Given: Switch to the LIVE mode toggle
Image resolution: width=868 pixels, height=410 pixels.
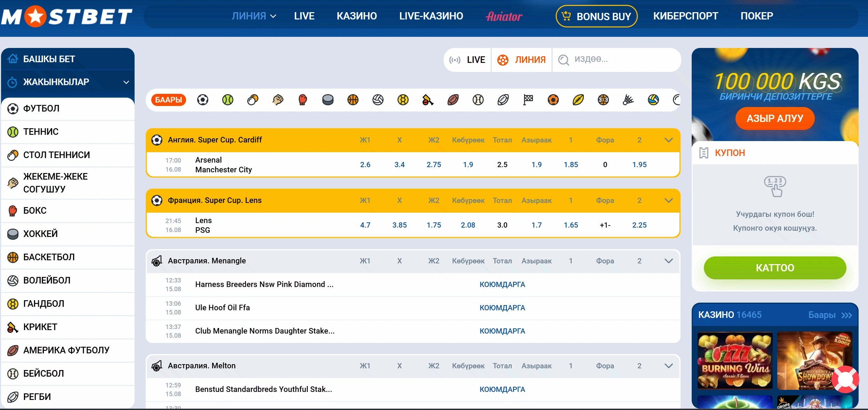Looking at the screenshot, I should click(x=467, y=60).
